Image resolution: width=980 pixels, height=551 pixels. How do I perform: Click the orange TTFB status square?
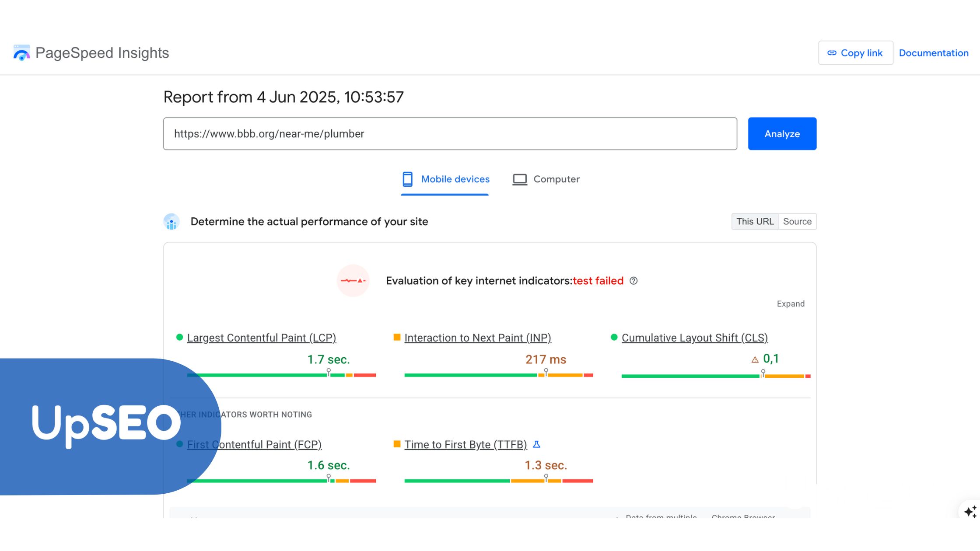397,444
